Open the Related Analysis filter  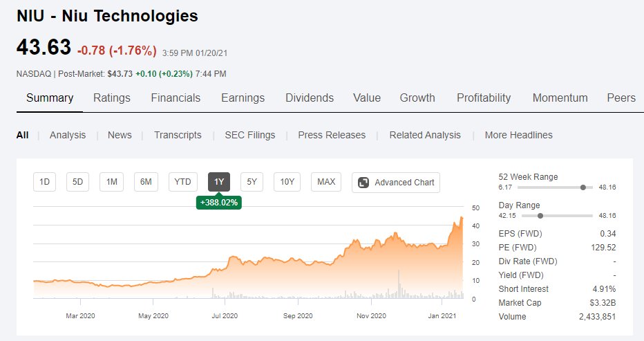[x=425, y=135]
